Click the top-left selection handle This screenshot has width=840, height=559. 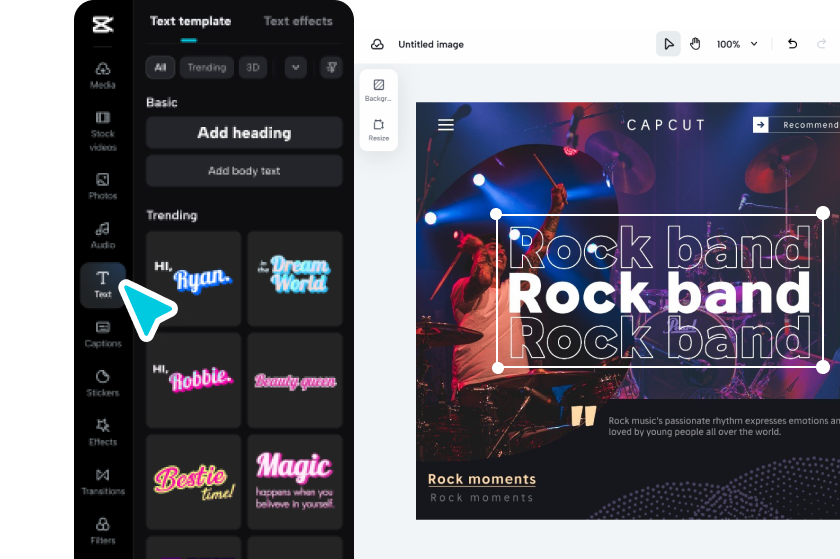[496, 214]
